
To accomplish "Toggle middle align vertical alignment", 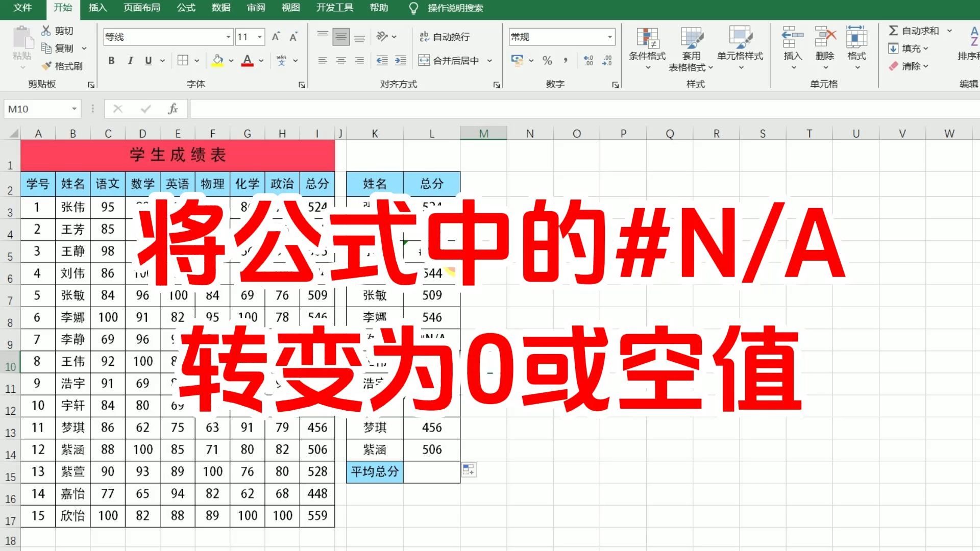I will [x=341, y=36].
